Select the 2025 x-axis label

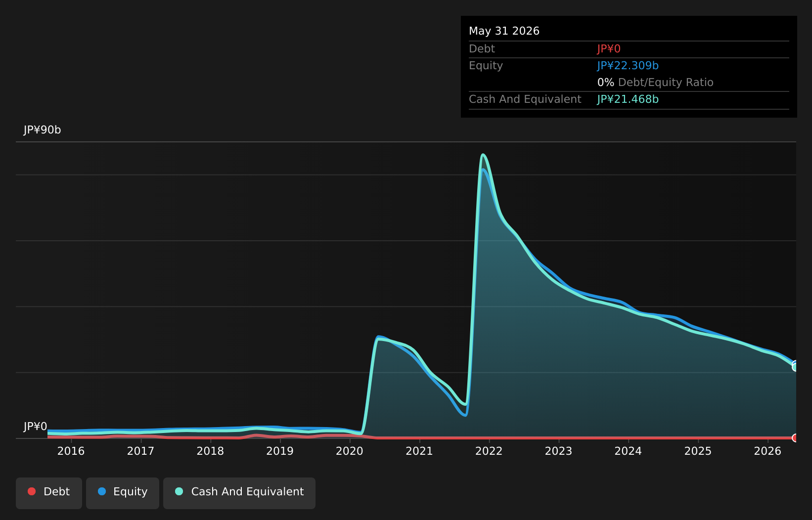[698, 451]
